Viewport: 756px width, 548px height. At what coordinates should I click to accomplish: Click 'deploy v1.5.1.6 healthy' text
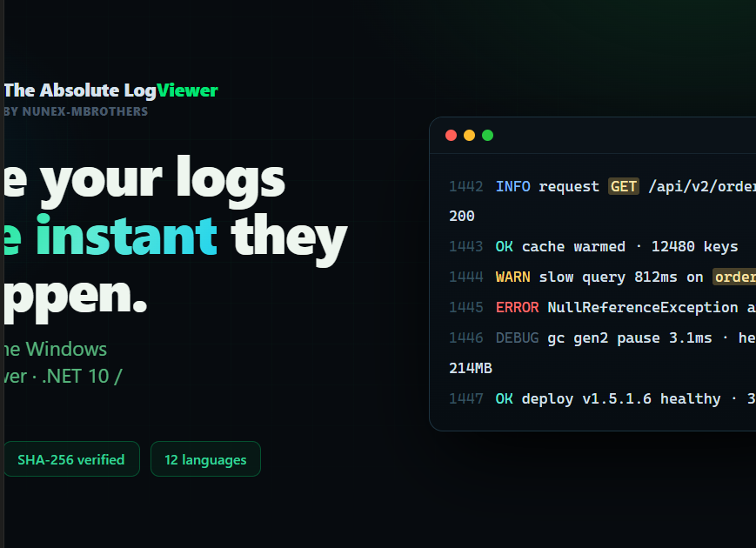coord(621,399)
